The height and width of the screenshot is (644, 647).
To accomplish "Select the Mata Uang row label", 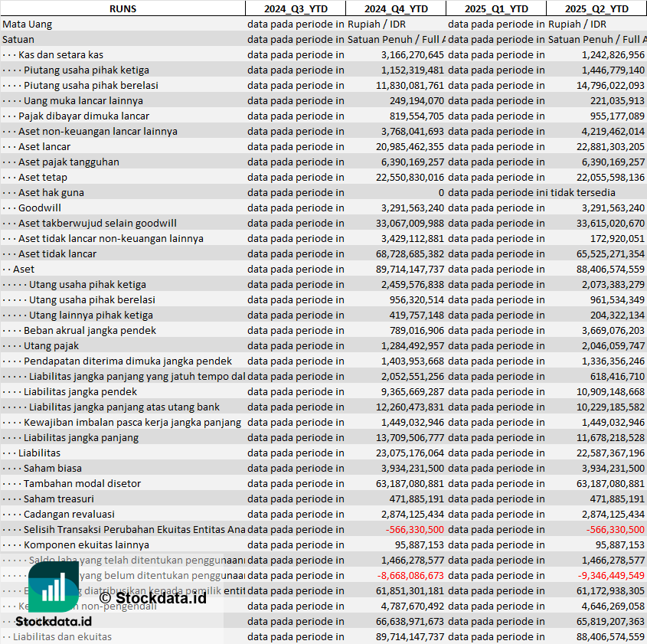I will pos(28,24).
